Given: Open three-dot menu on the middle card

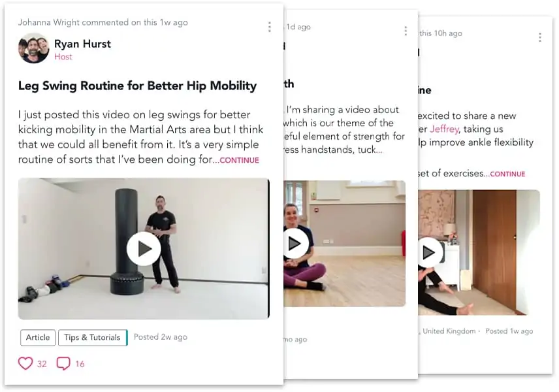Looking at the screenshot, I should coord(406,31).
